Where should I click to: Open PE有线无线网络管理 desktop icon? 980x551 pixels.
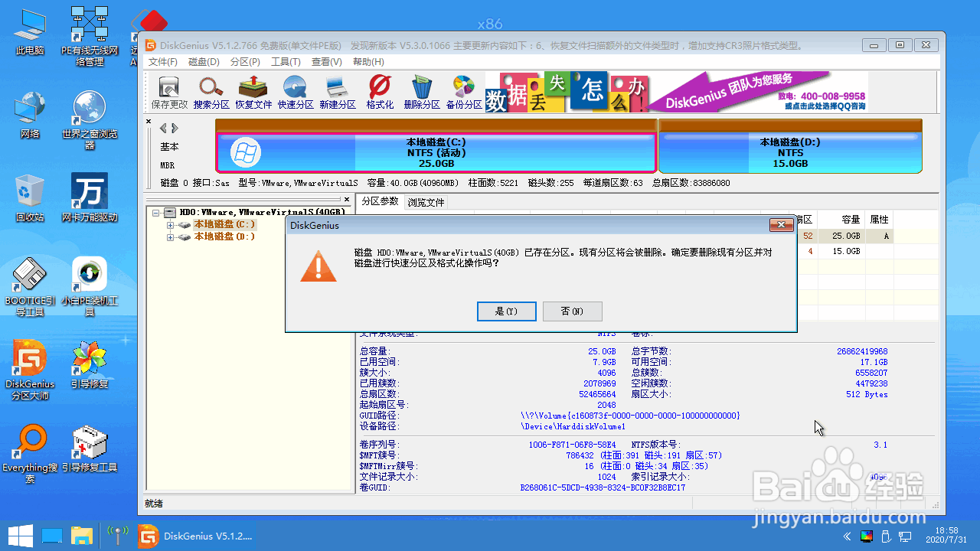point(90,36)
